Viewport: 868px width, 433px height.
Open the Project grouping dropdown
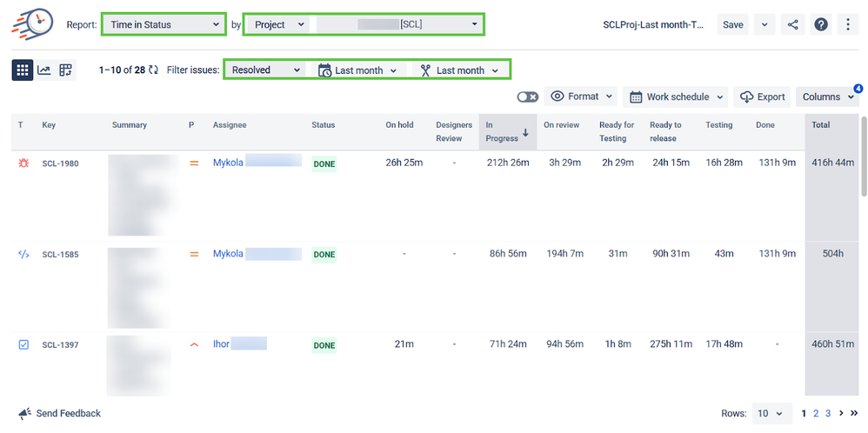[x=277, y=24]
